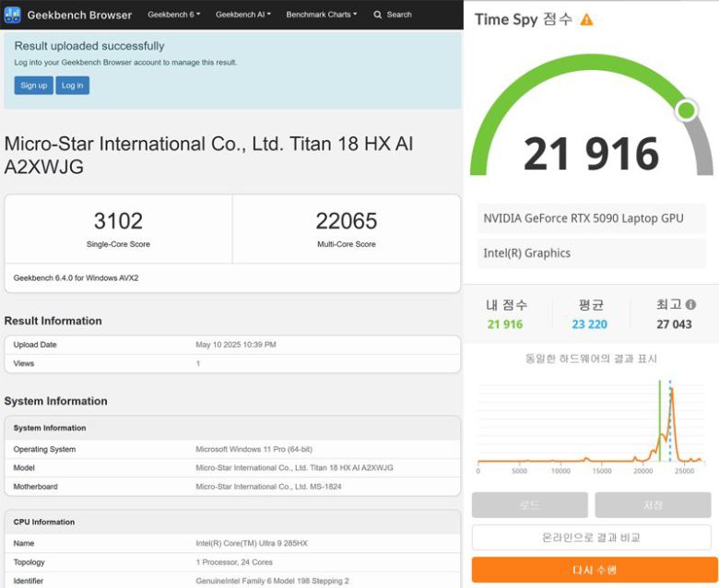This screenshot has height=588, width=719.
Task: Click the 온라인으로 결과 비교 button
Action: pos(591,537)
